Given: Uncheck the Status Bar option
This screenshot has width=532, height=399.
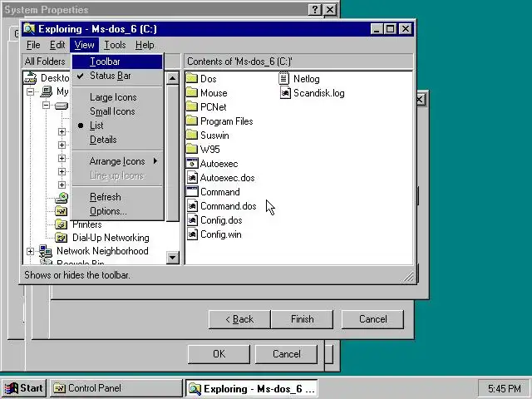Looking at the screenshot, I should (x=117, y=76).
